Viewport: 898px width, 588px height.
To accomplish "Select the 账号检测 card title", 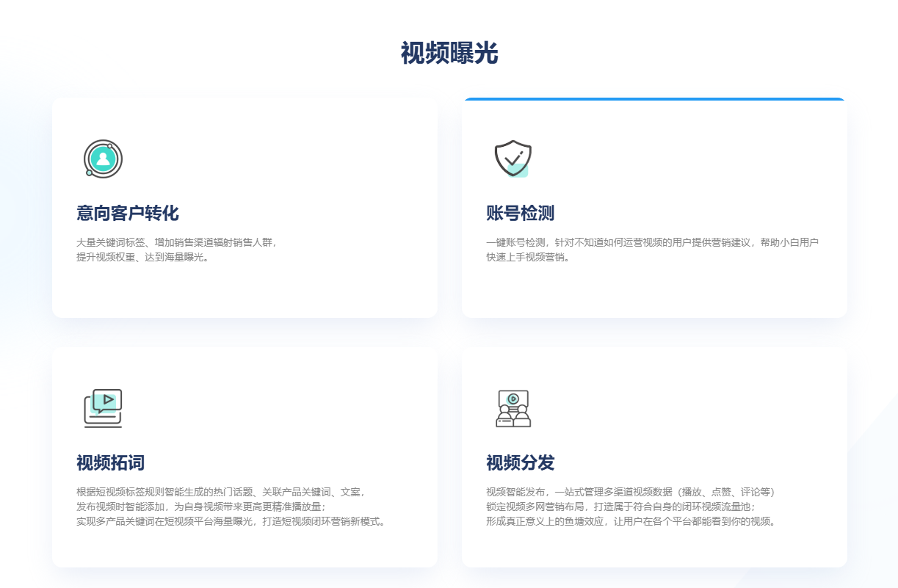I will 520,214.
